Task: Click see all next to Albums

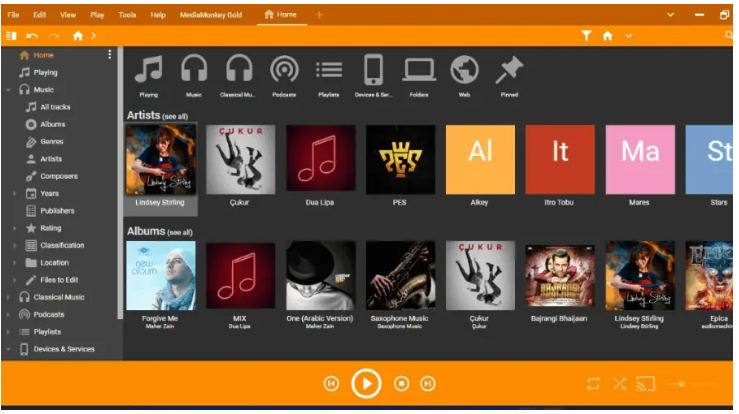Action: [180, 232]
